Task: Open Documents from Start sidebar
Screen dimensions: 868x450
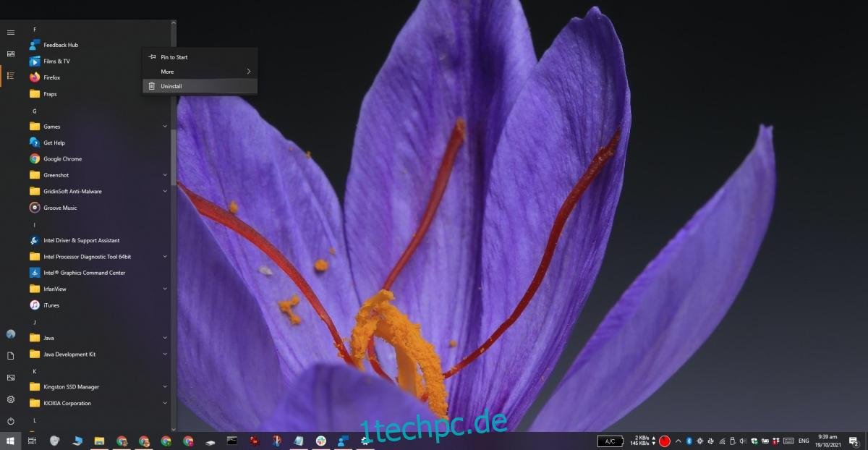Action: tap(11, 356)
